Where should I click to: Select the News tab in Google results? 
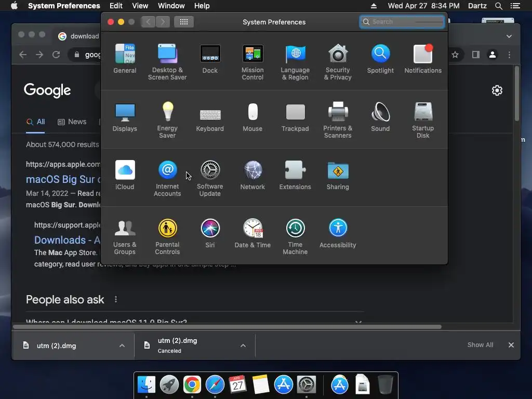tap(72, 122)
